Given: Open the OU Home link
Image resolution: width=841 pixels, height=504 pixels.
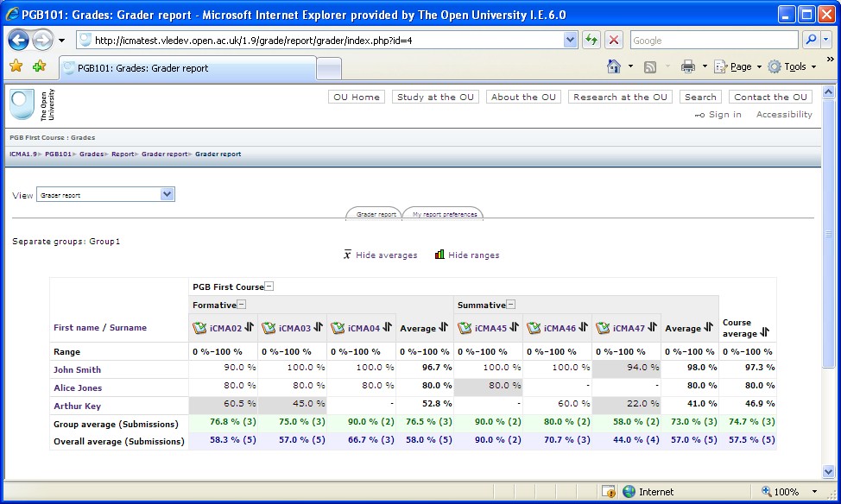Looking at the screenshot, I should click(356, 97).
